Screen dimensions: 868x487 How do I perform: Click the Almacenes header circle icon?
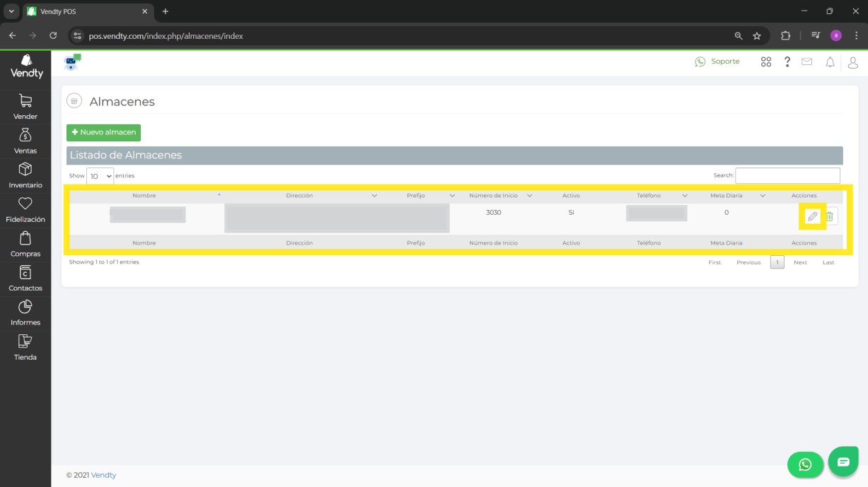pyautogui.click(x=74, y=101)
